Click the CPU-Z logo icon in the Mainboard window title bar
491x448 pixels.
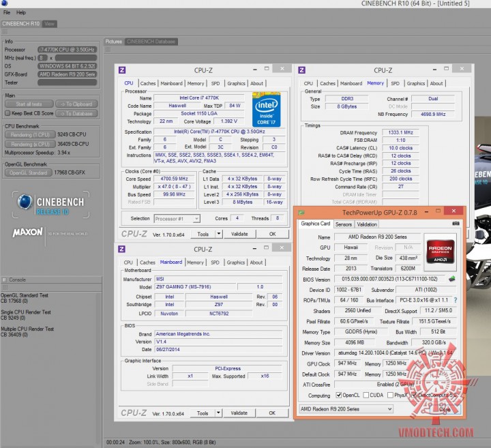click(121, 249)
